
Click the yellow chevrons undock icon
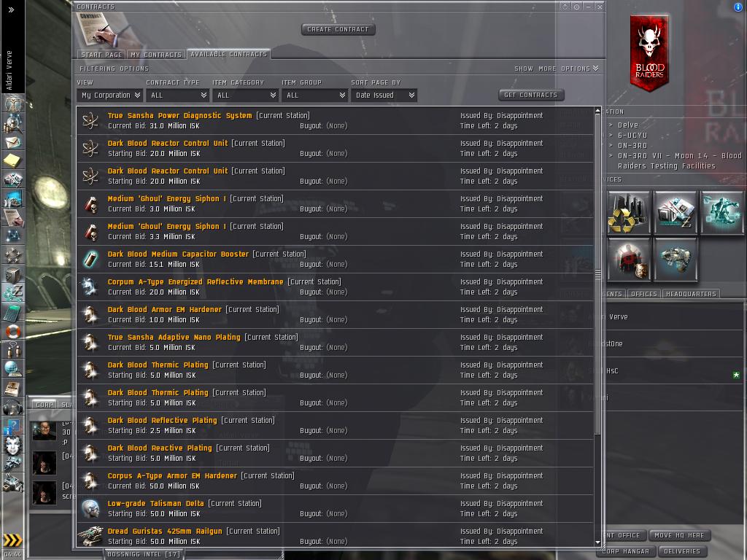coord(12,540)
